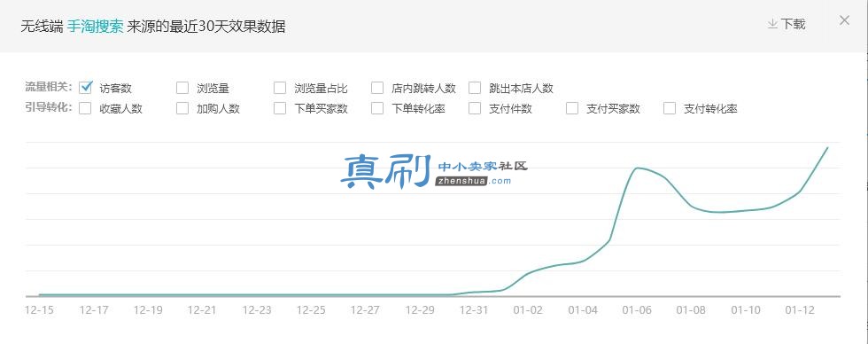
Task: Click the 01-02 axis date label
Action: (x=528, y=310)
